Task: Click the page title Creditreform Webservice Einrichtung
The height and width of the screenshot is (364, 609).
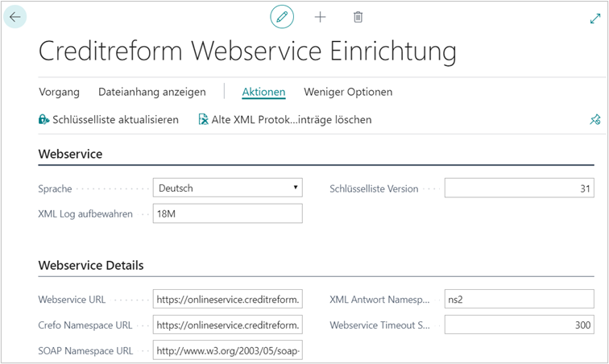Action: [247, 52]
